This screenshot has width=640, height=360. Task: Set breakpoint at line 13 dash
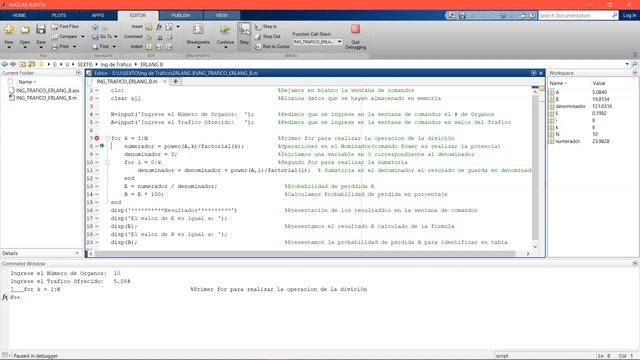click(x=97, y=186)
